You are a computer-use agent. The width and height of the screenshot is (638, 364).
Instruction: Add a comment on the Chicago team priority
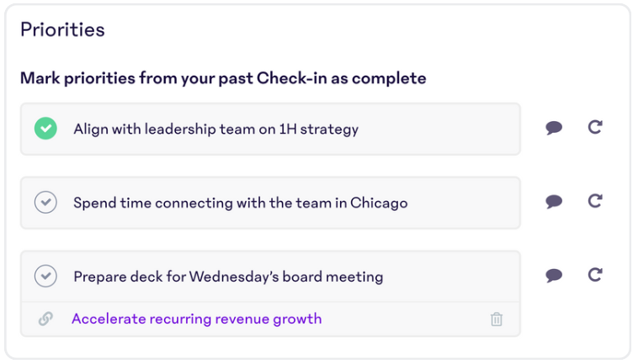[x=554, y=202]
